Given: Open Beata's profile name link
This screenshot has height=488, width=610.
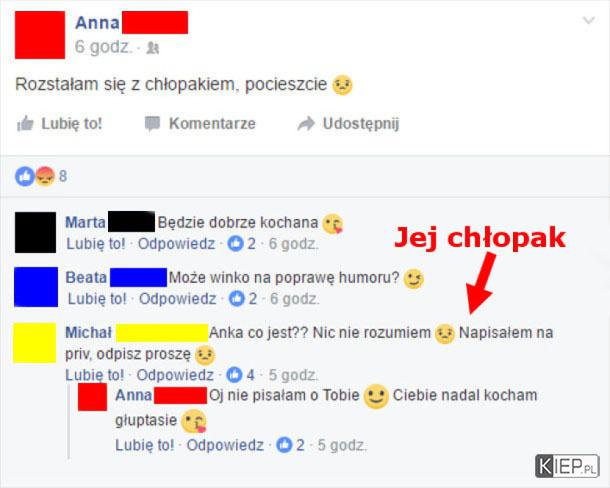Looking at the screenshot, I should point(86,277).
